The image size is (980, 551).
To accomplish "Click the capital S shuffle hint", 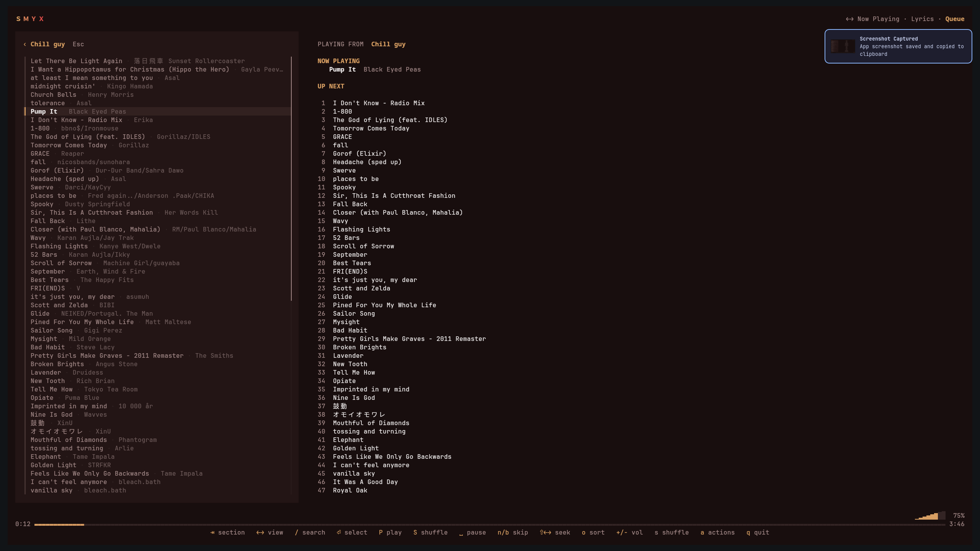I will (x=431, y=533).
